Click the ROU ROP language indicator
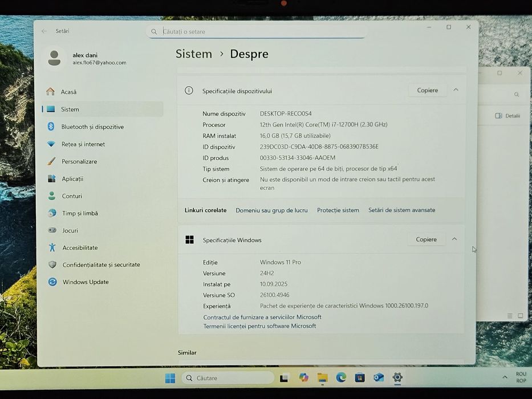Screen dimensions: 532x399 [x=521, y=377]
